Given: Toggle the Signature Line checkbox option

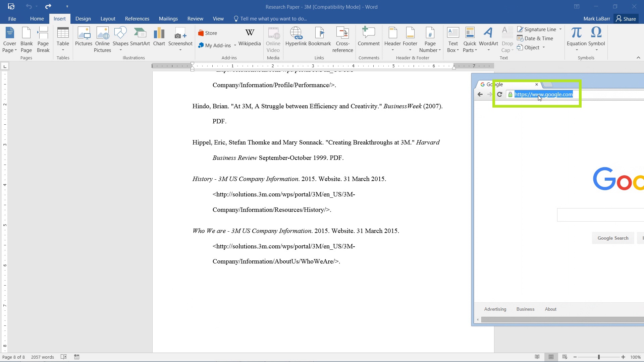Looking at the screenshot, I should click(540, 29).
